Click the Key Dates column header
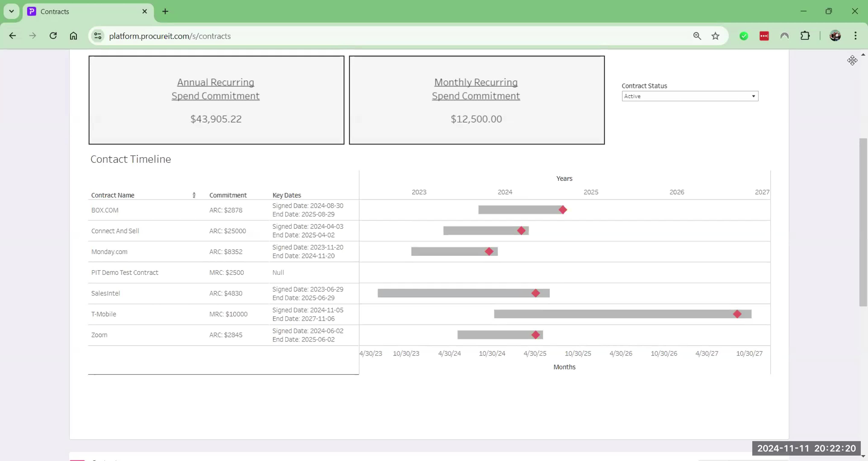This screenshot has height=461, width=868. click(x=287, y=195)
